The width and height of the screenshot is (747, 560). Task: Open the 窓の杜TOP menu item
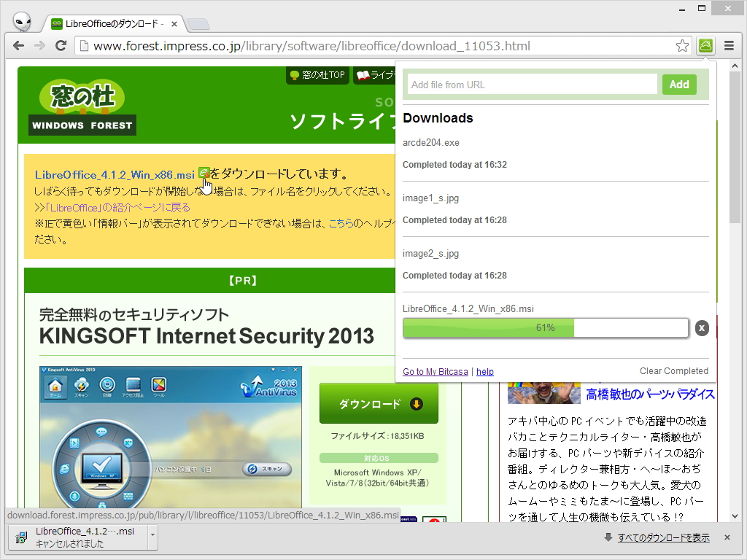(317, 76)
